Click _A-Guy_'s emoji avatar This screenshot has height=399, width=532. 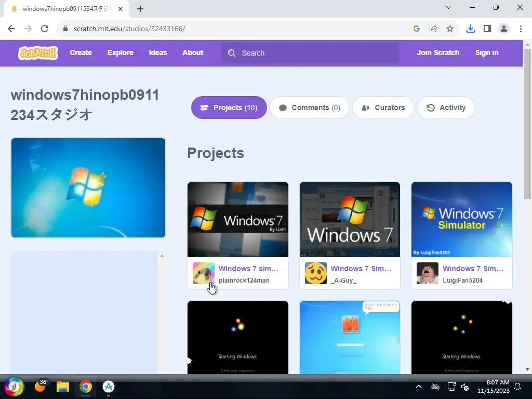(315, 273)
